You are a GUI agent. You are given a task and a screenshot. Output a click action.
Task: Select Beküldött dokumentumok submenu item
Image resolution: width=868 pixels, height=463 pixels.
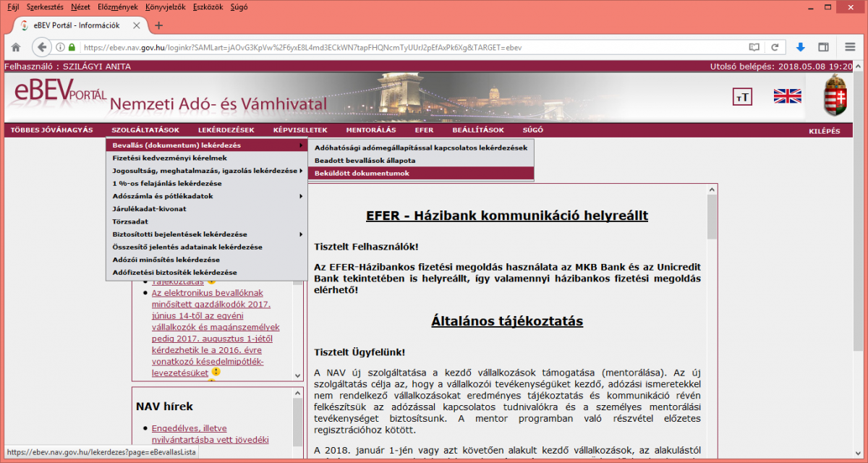coord(421,174)
